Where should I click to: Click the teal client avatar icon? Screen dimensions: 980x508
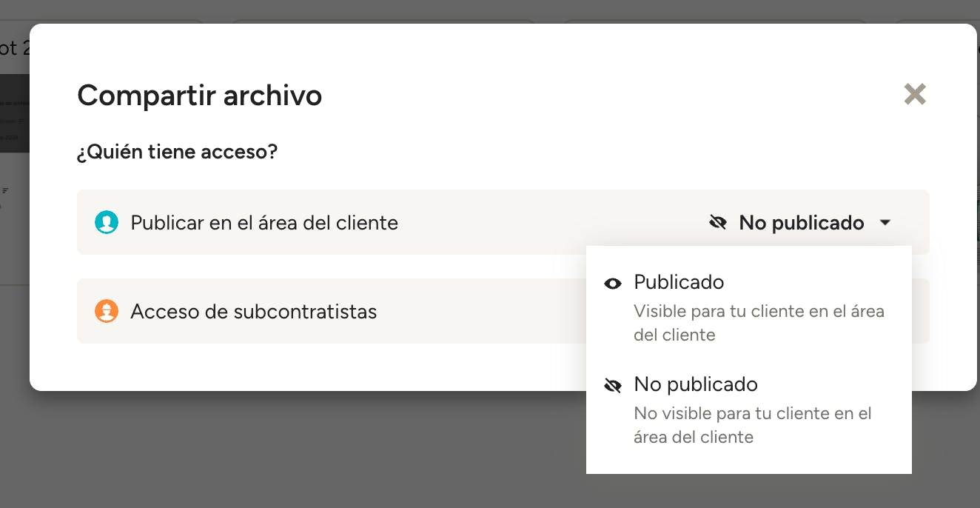107,222
